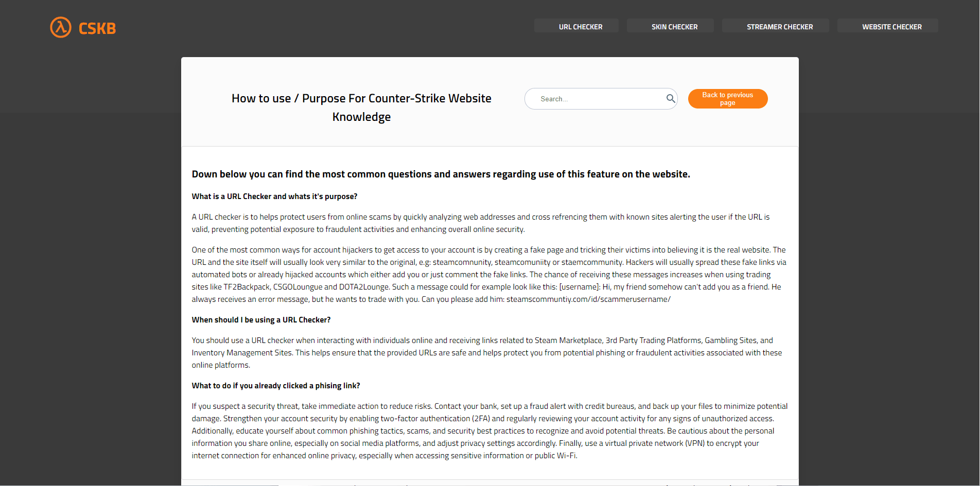Viewport: 980px width, 486px height.
Task: Click the paragraph starting 'If you suspect a security threat'
Action: click(x=489, y=431)
